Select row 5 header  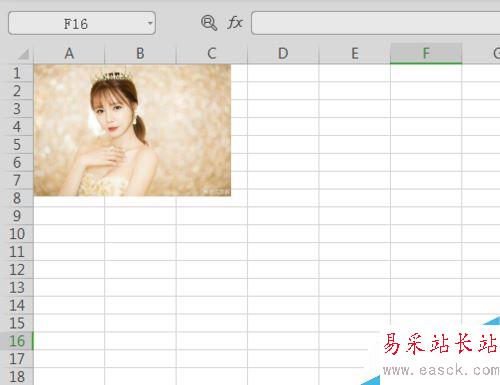17,144
